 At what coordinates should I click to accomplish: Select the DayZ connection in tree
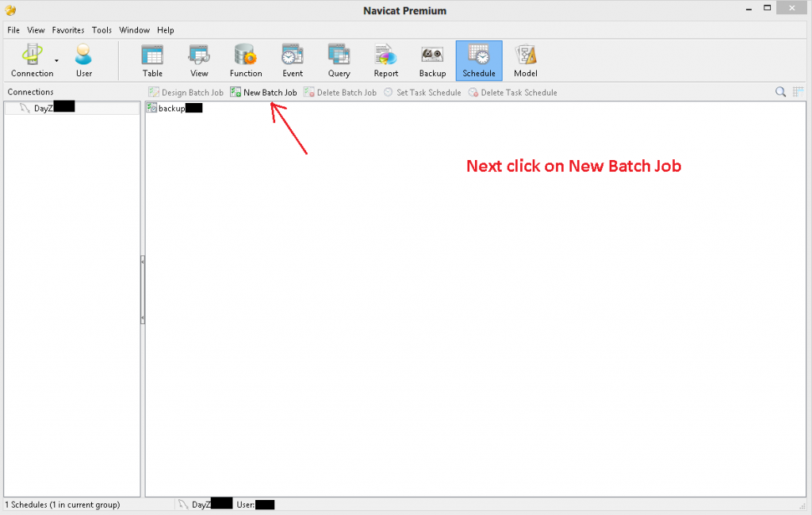(43, 108)
